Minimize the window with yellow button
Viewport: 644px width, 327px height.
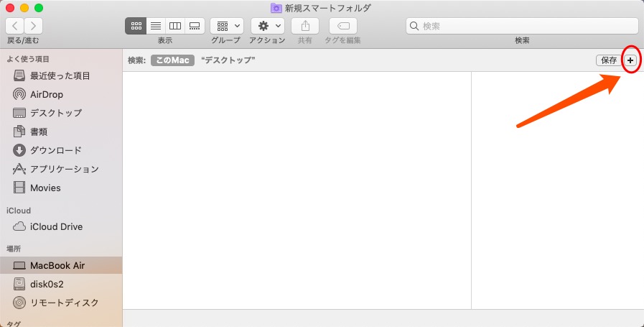[24, 8]
